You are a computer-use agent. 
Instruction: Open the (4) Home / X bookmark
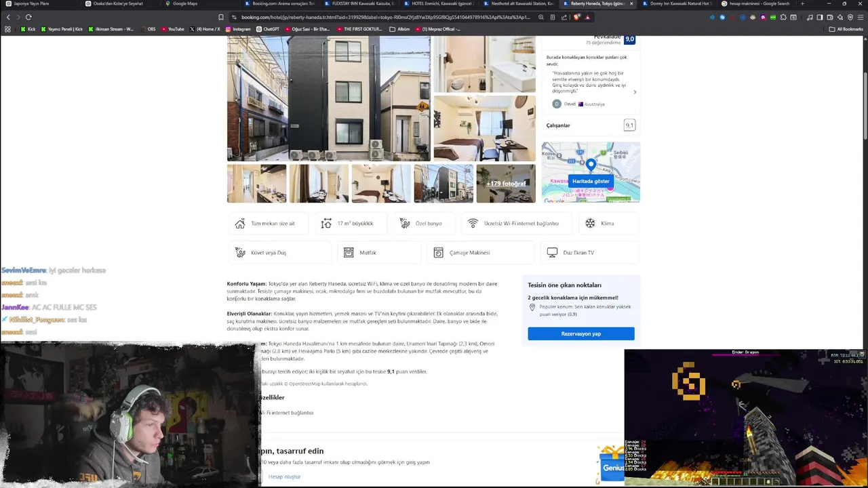[205, 29]
